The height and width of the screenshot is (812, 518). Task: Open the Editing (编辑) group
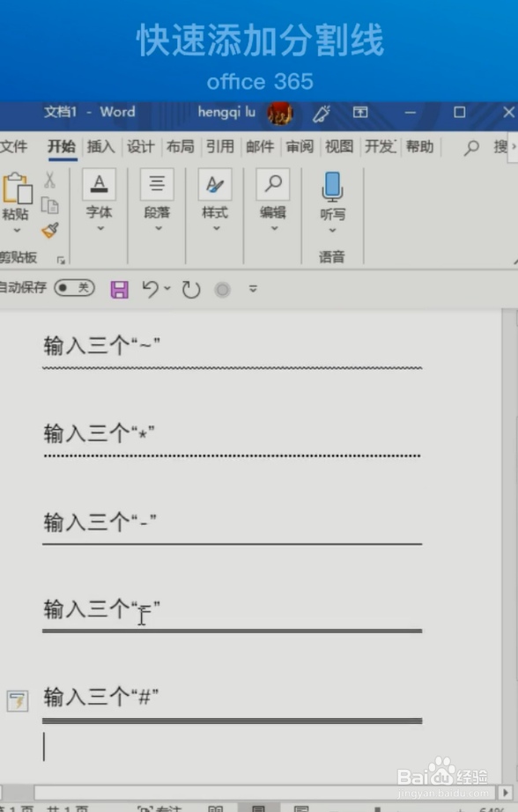click(273, 183)
